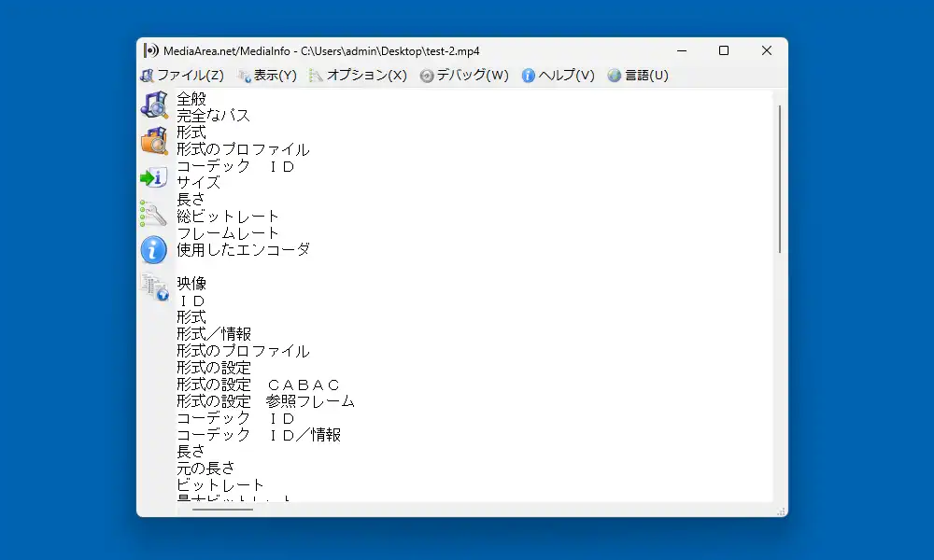Open the ヘルプ(V) menu
Screen dimensions: 934x560
tap(559, 75)
